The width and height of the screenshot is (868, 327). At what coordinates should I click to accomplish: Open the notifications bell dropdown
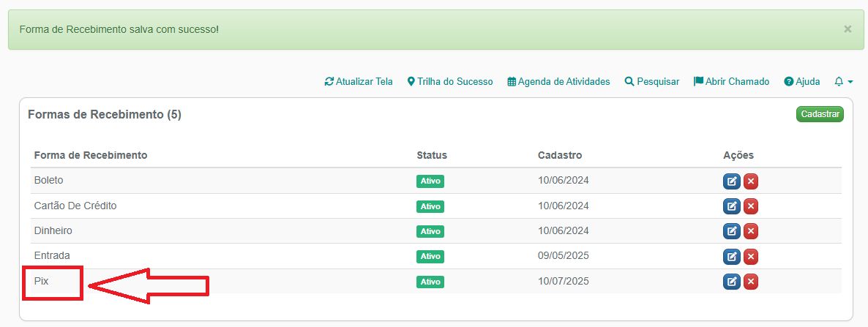pos(843,82)
